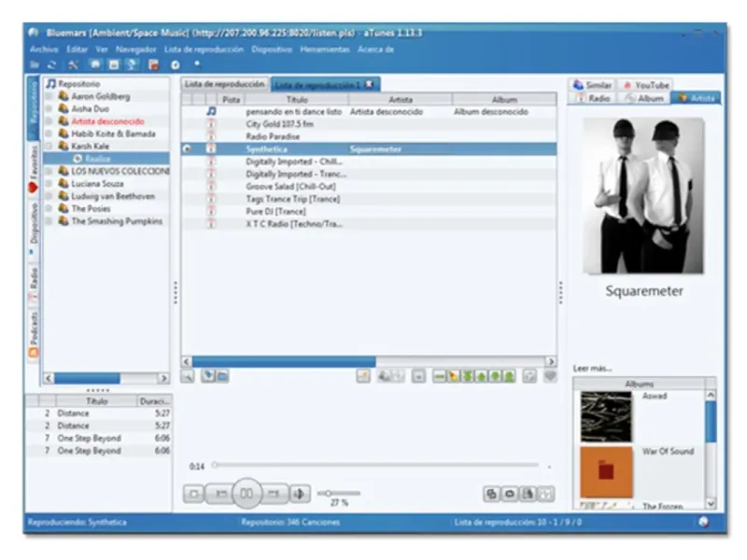The height and width of the screenshot is (560, 747).
Task: Expand the Aaron Goldberg artist node
Action: [x=49, y=97]
